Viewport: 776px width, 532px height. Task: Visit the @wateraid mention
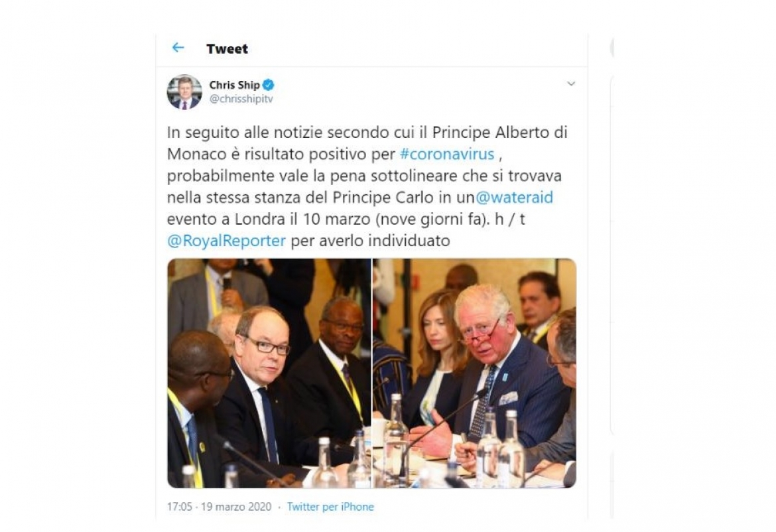click(x=514, y=198)
